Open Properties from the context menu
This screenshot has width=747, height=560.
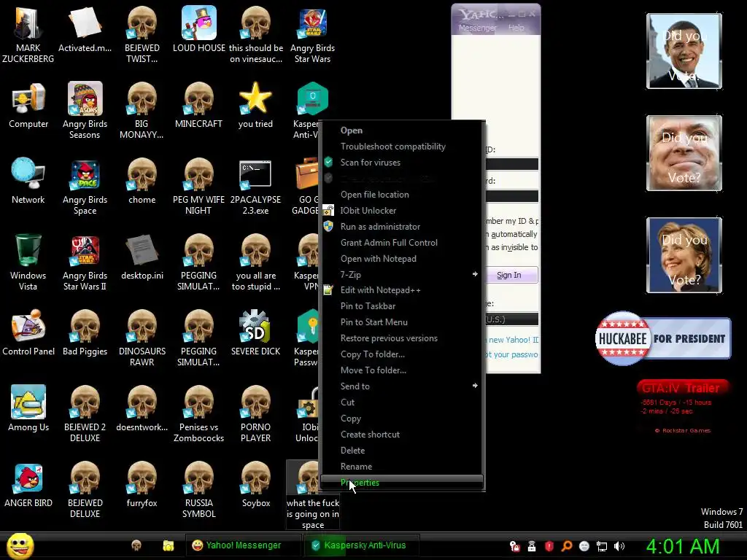pos(402,483)
